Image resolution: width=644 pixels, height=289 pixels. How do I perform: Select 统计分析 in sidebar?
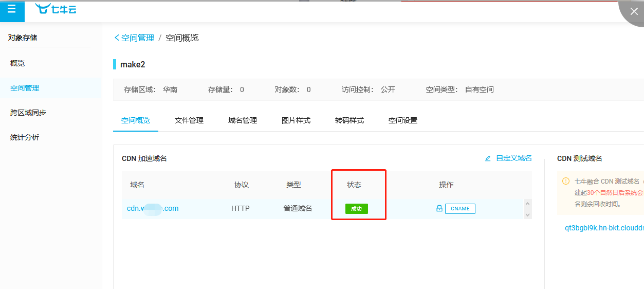coord(25,137)
